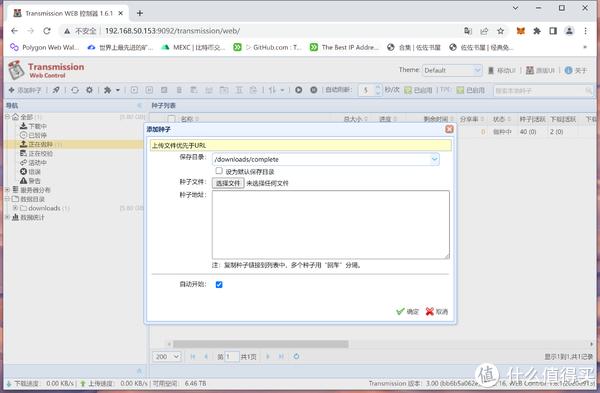Expand the 服务器分布 tree node
The height and width of the screenshot is (393, 600).
click(7, 190)
